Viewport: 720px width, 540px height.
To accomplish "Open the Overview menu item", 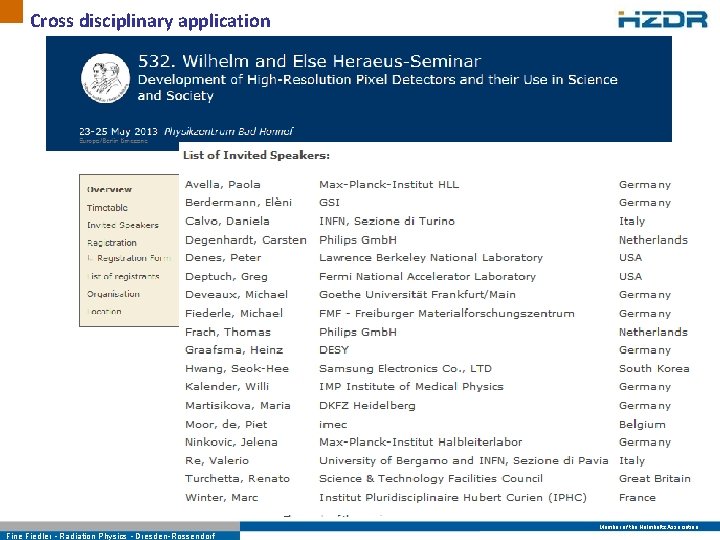I will click(x=109, y=189).
